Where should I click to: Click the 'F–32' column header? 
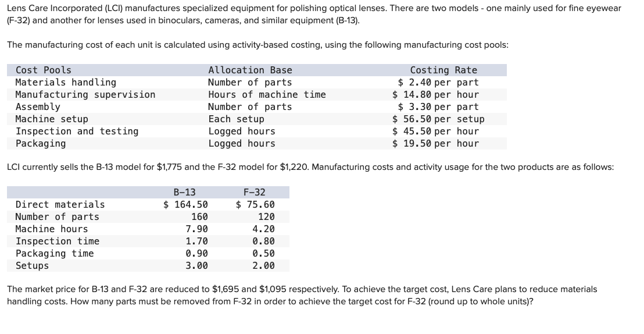(254, 192)
